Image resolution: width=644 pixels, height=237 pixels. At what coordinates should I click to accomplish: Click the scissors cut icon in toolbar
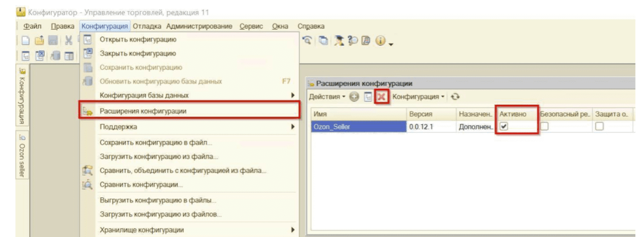click(68, 40)
